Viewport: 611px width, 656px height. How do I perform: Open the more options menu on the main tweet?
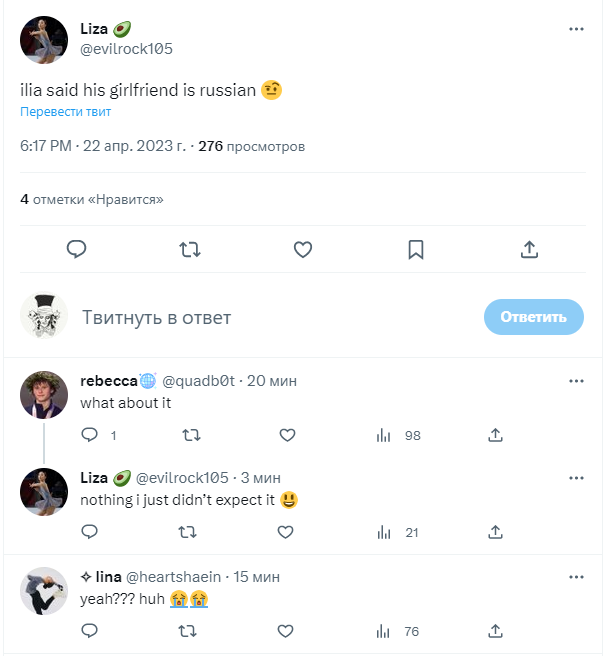click(x=576, y=30)
